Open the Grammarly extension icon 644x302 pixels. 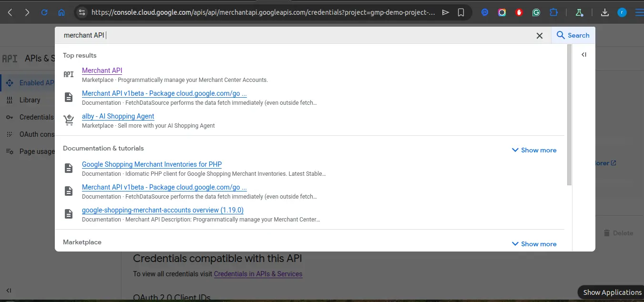(x=536, y=12)
